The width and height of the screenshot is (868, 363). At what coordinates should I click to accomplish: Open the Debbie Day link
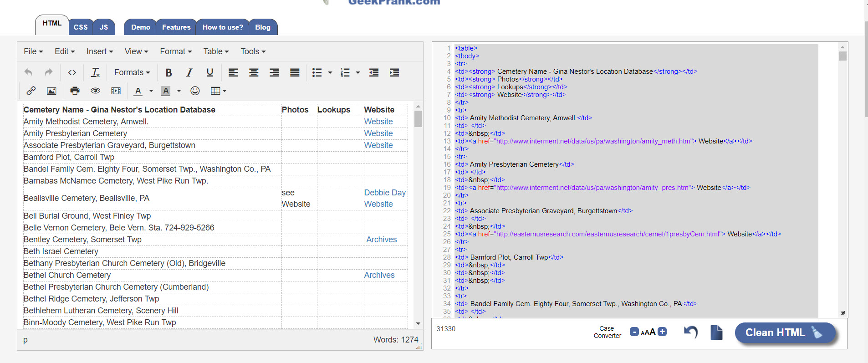click(x=385, y=193)
